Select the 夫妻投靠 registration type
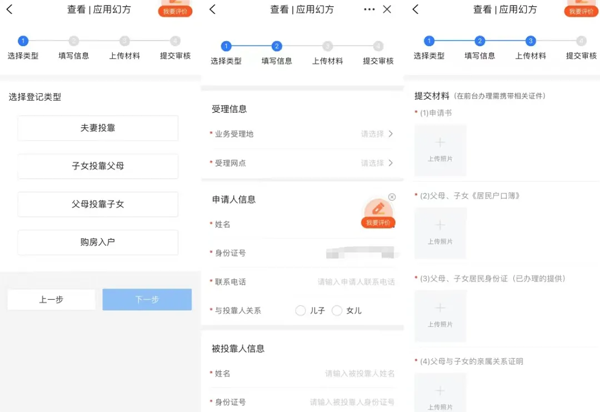600x412 pixels. click(98, 128)
